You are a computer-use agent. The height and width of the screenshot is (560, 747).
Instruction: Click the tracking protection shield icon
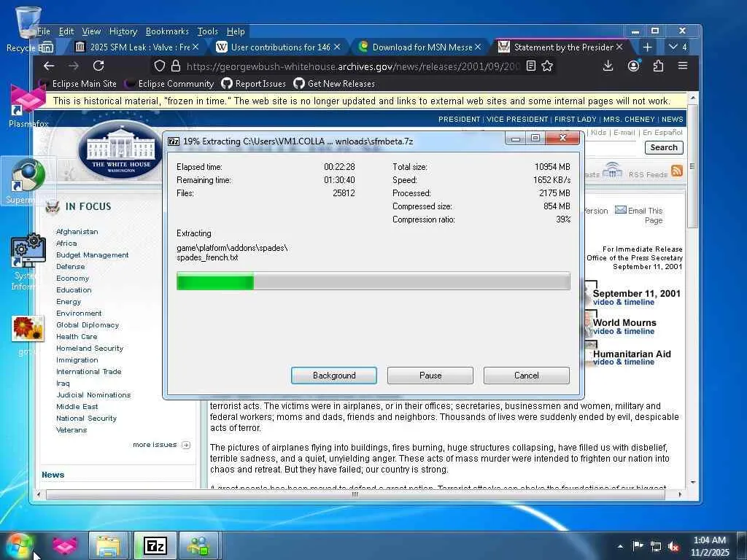[160, 66]
